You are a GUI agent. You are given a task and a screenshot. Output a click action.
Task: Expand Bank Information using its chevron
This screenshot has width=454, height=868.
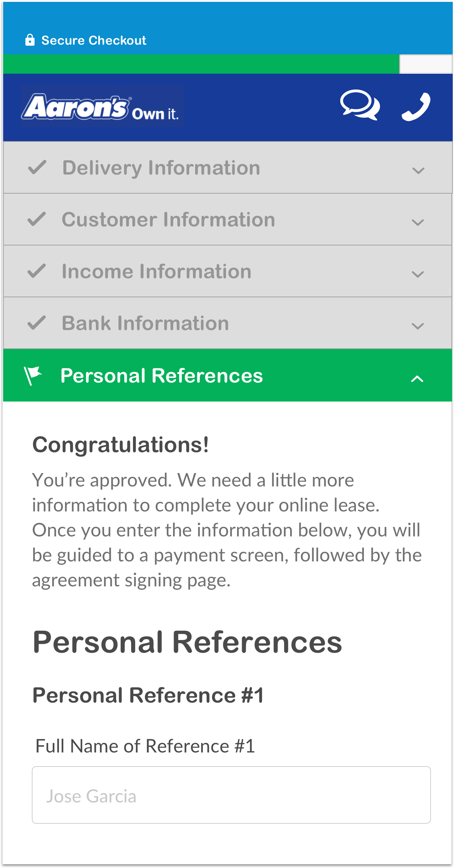coord(417,326)
